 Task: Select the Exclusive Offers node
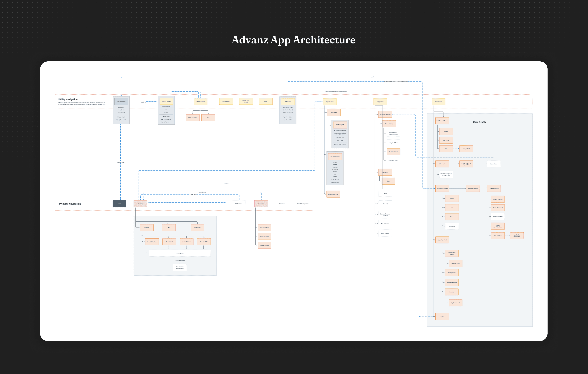click(x=264, y=245)
